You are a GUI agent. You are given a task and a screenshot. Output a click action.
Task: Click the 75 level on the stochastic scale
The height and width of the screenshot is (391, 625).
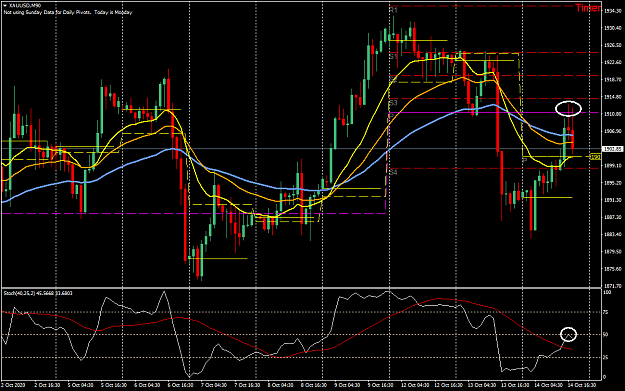click(x=606, y=312)
